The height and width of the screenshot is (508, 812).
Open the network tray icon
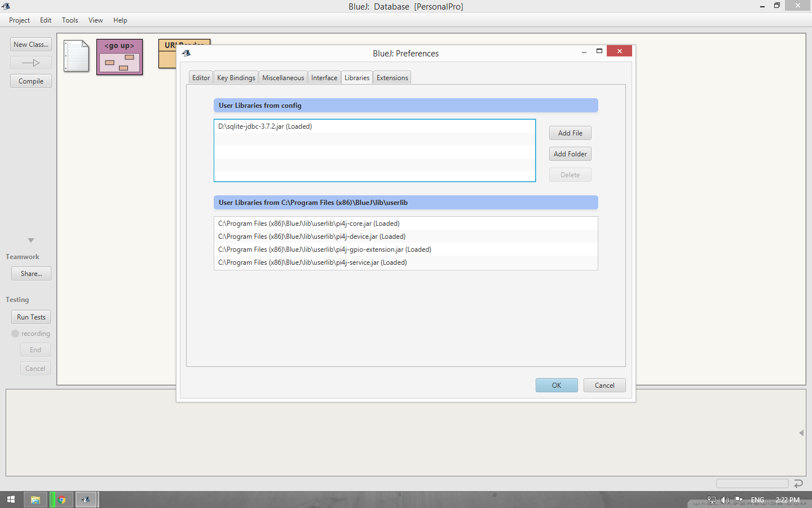tap(712, 500)
